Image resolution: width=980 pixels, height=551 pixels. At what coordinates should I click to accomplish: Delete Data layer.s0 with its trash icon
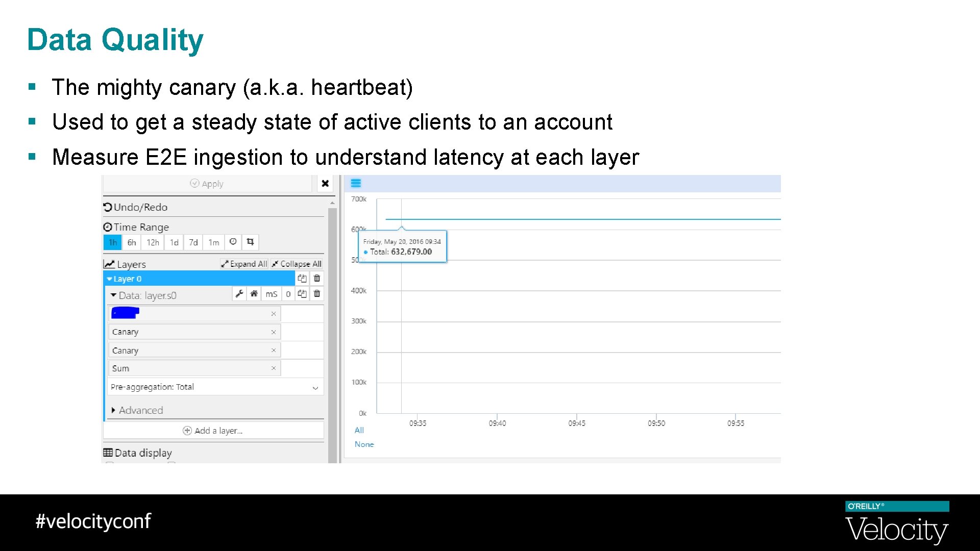[x=317, y=293]
